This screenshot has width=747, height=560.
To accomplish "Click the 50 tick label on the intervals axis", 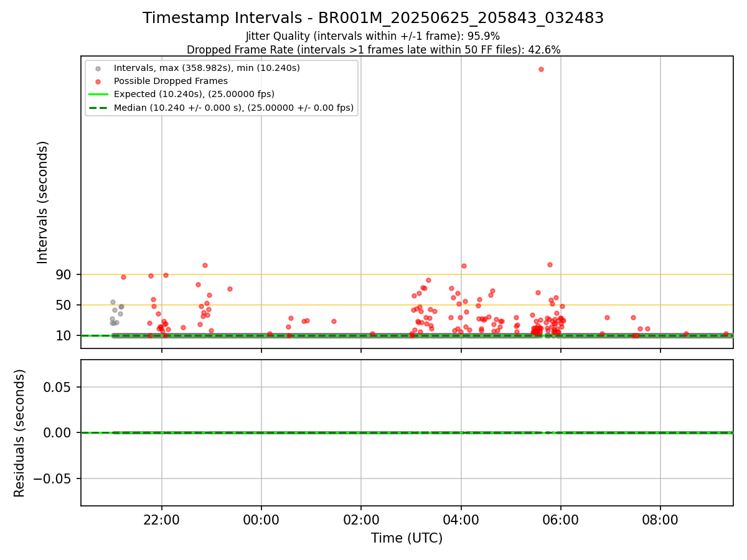I will coord(64,305).
